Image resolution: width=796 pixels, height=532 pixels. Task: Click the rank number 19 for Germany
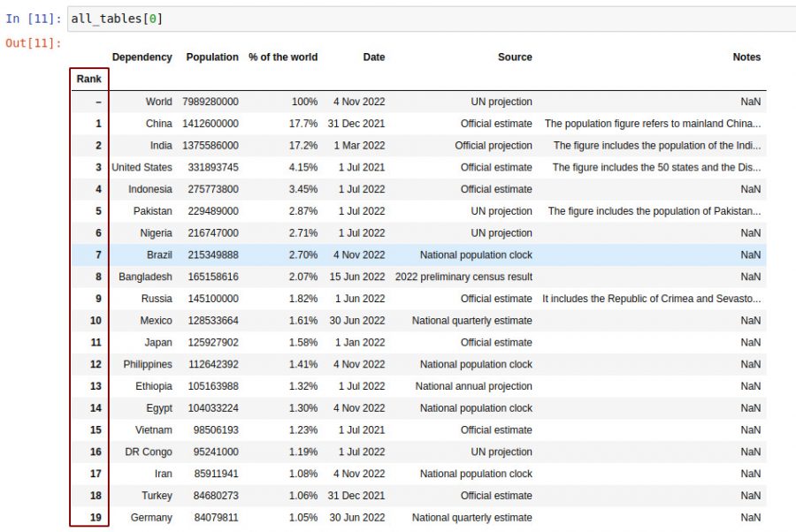(88, 517)
